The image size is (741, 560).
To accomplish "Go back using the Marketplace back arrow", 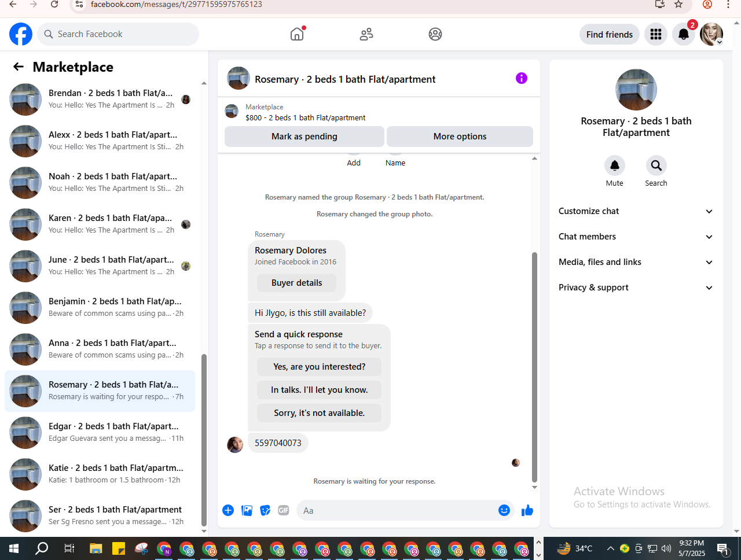I will click(19, 67).
